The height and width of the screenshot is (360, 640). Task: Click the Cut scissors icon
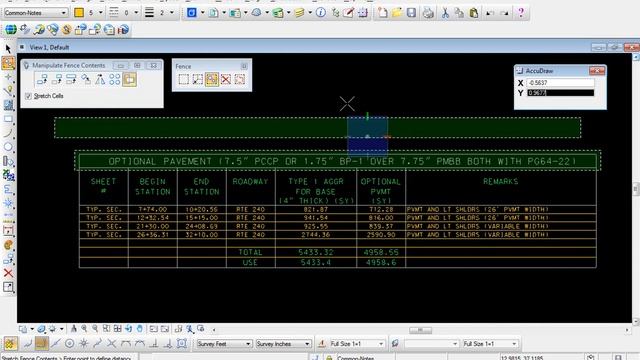tap(445, 13)
